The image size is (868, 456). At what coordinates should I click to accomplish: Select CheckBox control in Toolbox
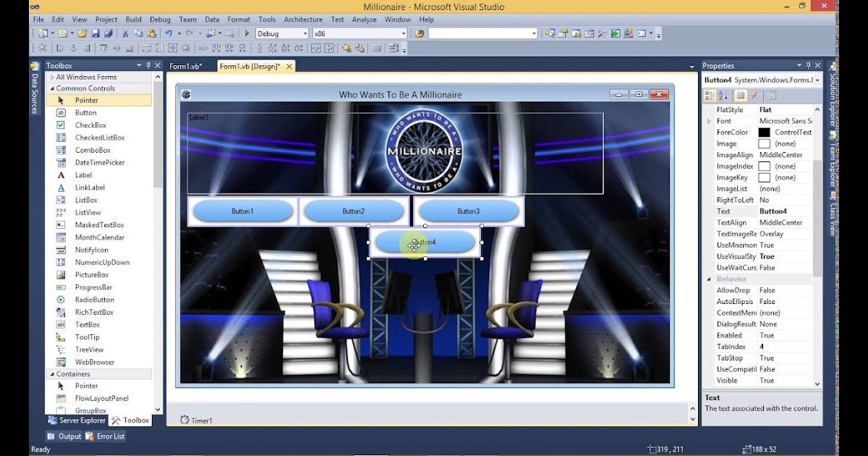pyautogui.click(x=99, y=125)
